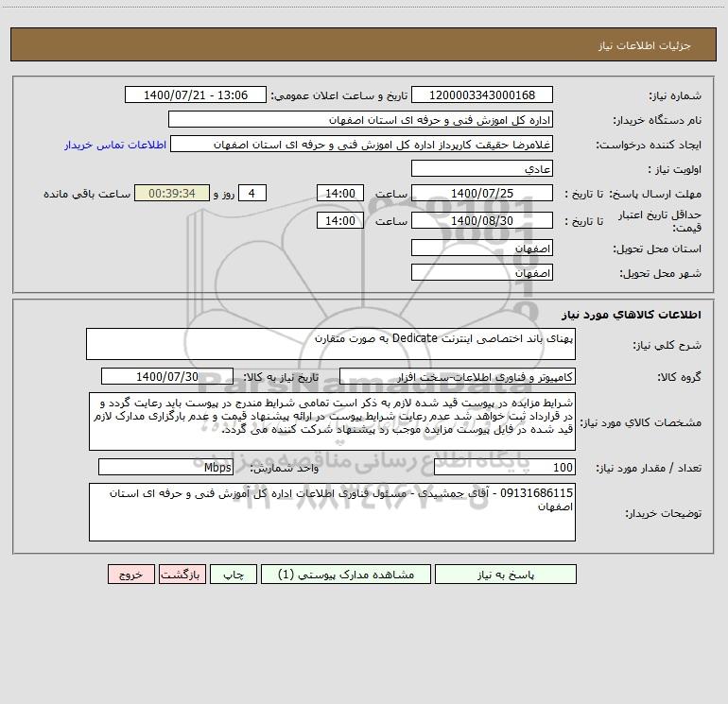Click the text ساعت باقی مانده
This screenshot has height=704, width=728.
(87, 194)
